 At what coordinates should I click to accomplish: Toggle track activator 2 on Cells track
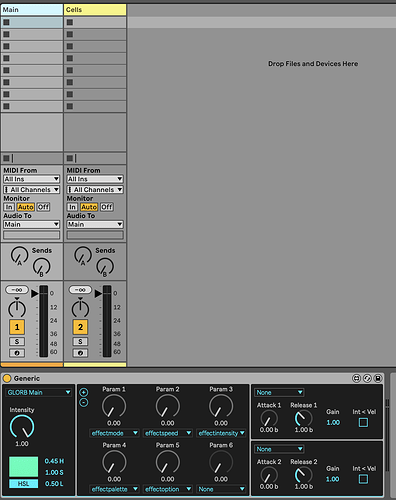(x=80, y=327)
